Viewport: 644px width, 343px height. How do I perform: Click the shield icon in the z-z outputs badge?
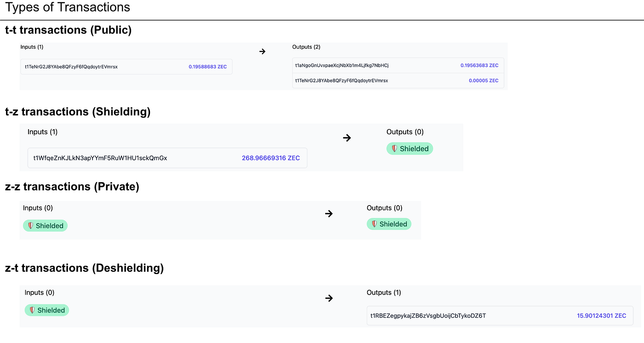374,224
